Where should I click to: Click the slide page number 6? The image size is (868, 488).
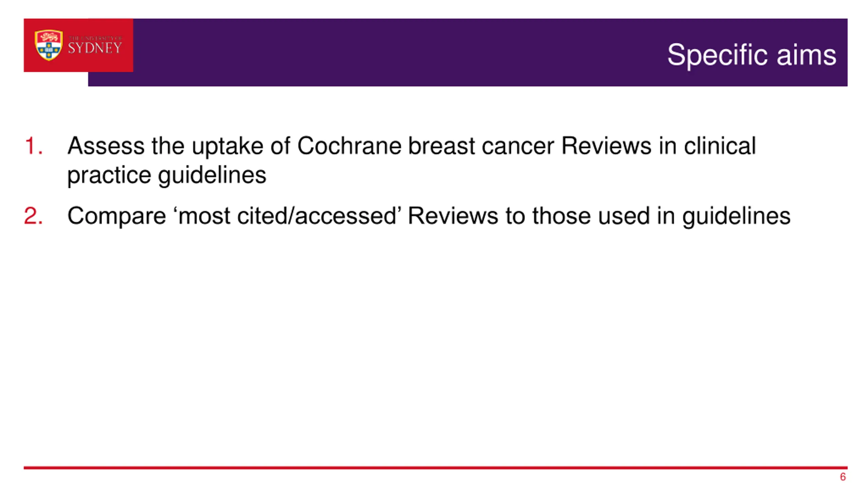pyautogui.click(x=843, y=477)
